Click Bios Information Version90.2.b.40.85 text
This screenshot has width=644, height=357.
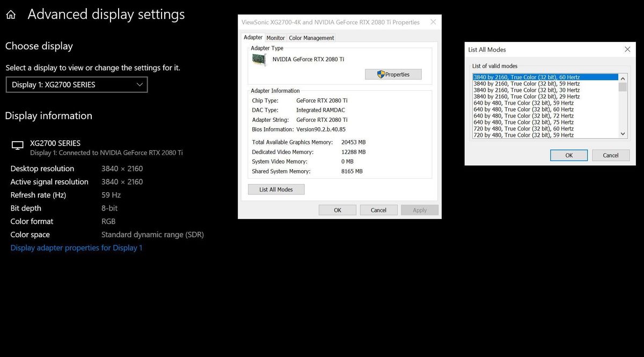point(321,129)
